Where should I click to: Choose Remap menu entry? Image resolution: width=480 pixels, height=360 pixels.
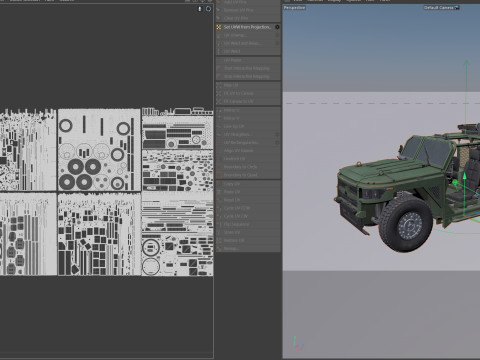(x=248, y=248)
